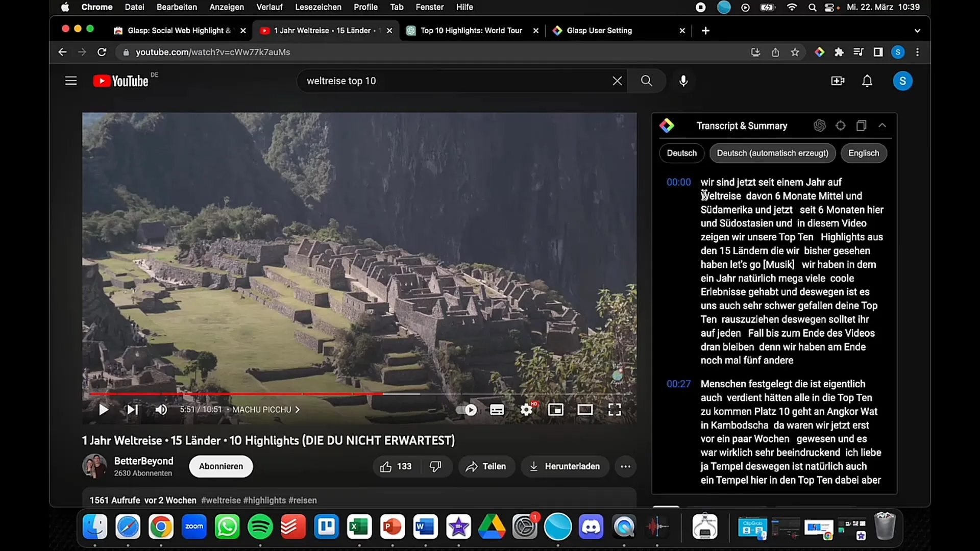Navigate back in Chrome
The width and height of the screenshot is (980, 551).
[62, 52]
